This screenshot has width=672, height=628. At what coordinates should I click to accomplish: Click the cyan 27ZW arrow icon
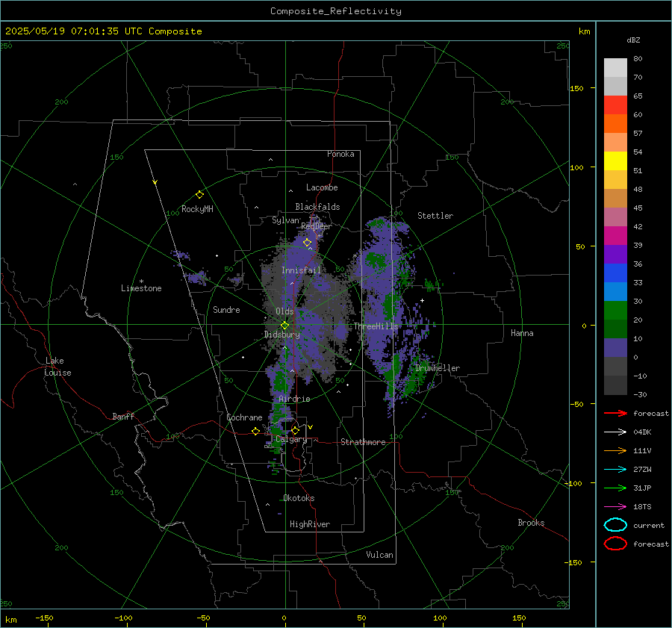pyautogui.click(x=615, y=469)
